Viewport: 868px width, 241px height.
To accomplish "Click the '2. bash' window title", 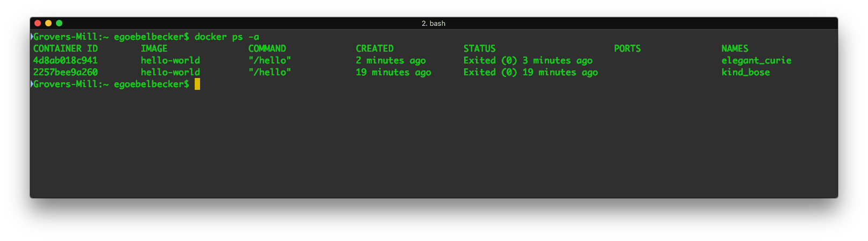I will 433,23.
